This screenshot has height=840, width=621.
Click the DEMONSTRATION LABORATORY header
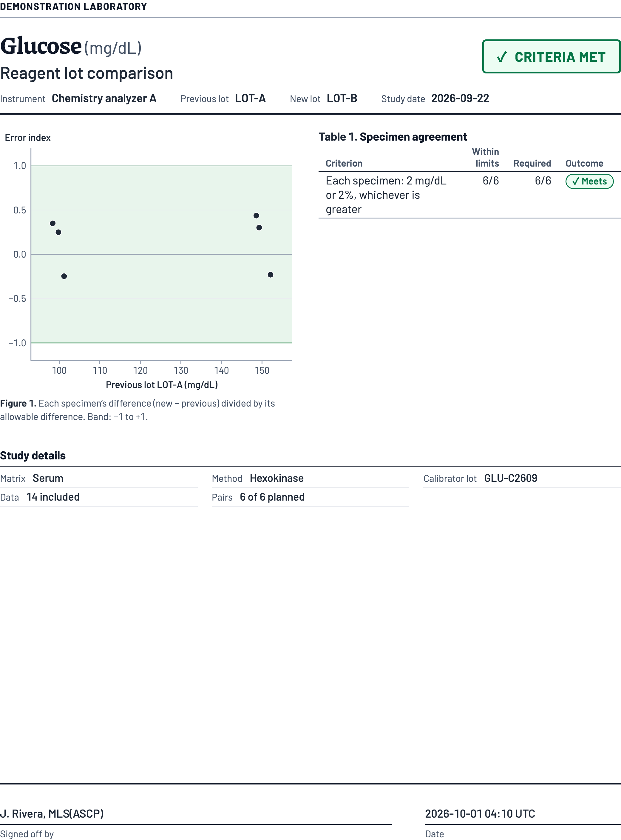[x=73, y=7]
